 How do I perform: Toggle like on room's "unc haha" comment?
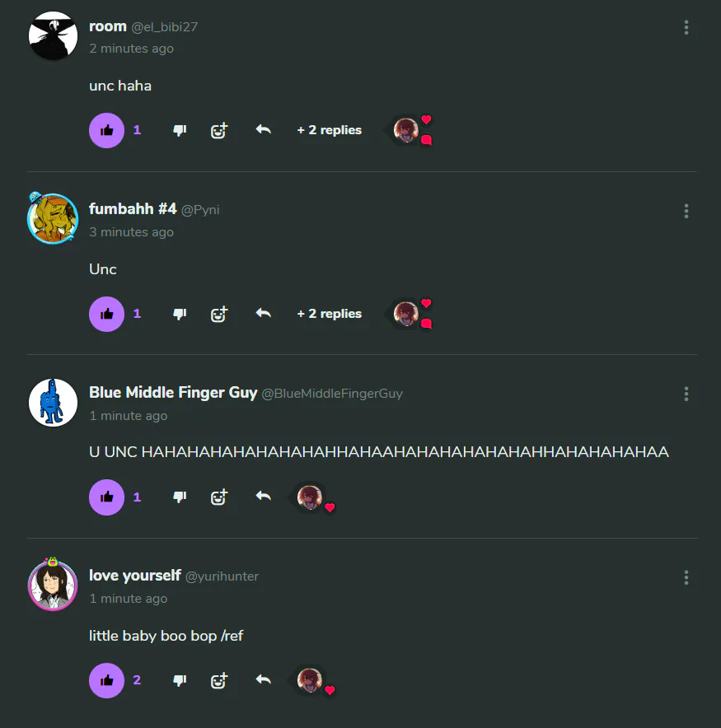[x=106, y=130]
